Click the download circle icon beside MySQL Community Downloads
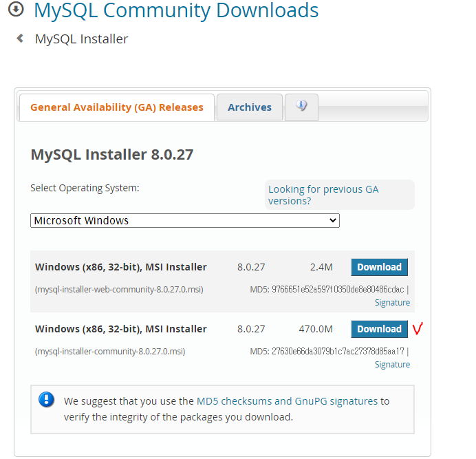The width and height of the screenshot is (476, 459). [x=16, y=9]
